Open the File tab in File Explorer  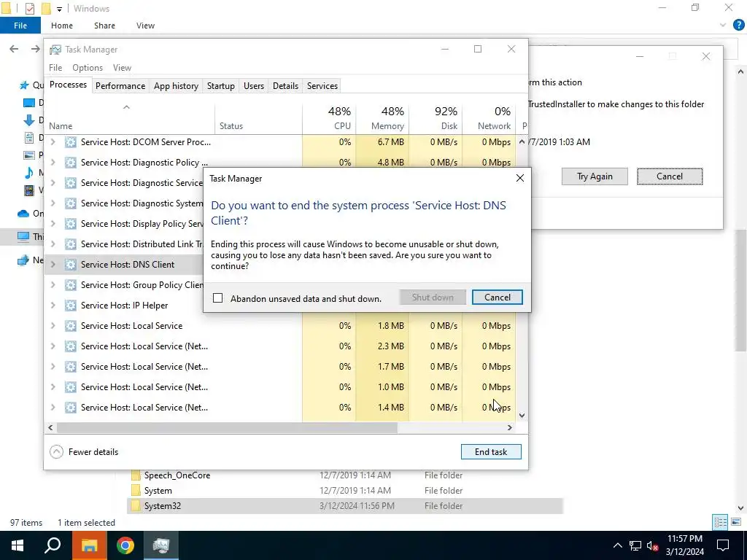pyautogui.click(x=20, y=26)
